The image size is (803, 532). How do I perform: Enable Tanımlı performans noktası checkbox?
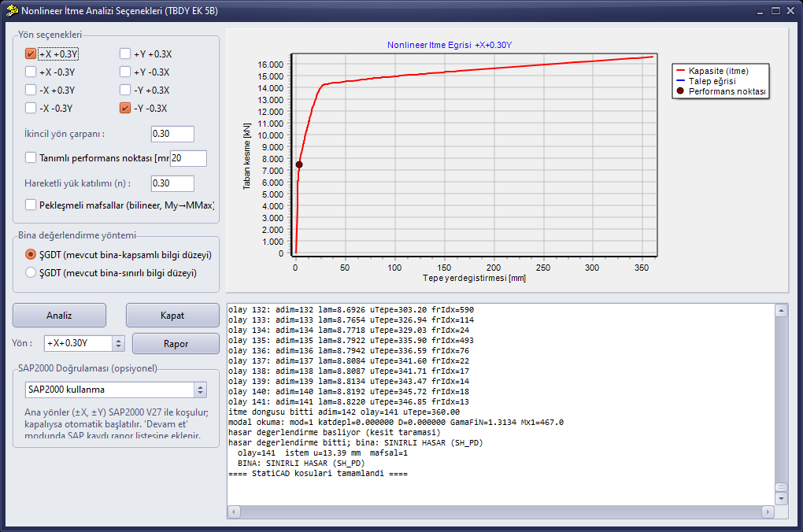(31, 157)
